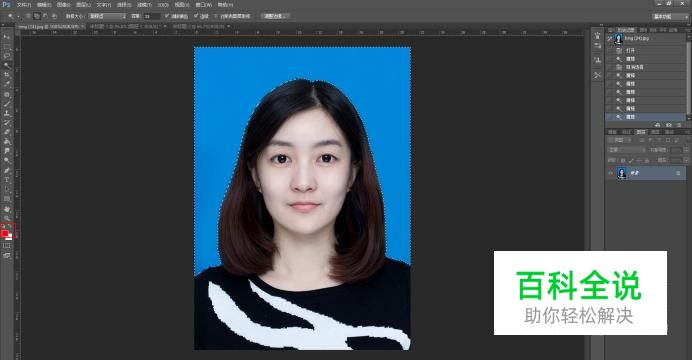Pick the Clone Stamp tool
This screenshot has width=692, height=360.
7,113
